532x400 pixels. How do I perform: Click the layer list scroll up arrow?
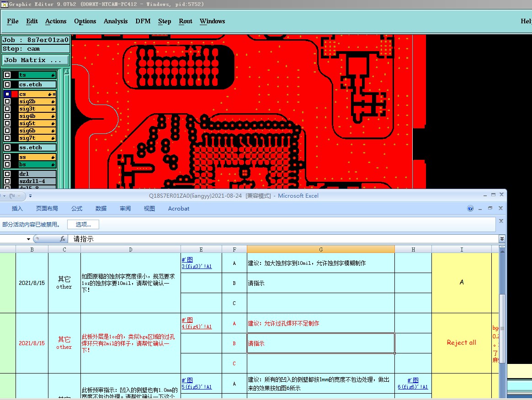[x=67, y=72]
